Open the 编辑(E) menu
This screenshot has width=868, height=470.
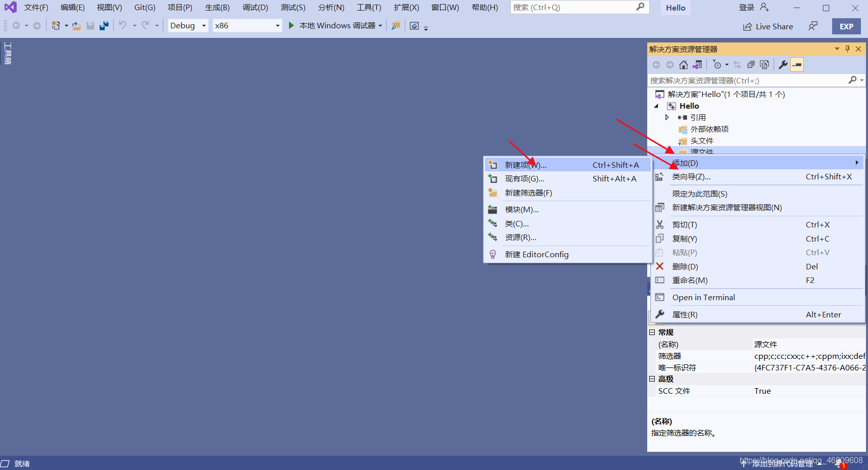tap(72, 8)
